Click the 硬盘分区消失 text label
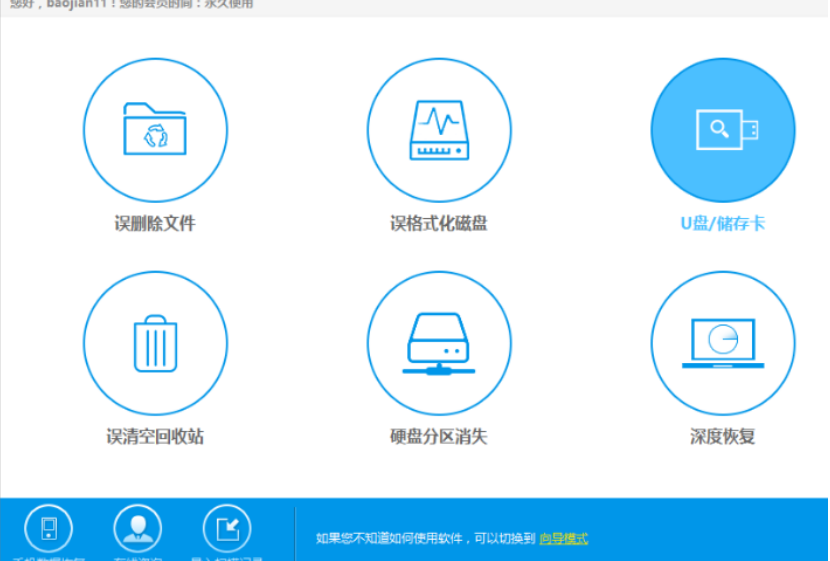The image size is (830, 561). click(x=439, y=437)
